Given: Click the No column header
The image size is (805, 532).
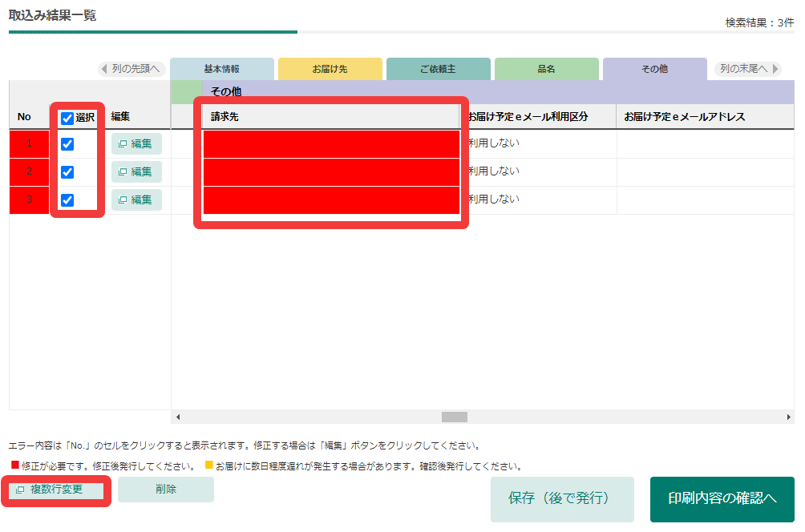Looking at the screenshot, I should [x=24, y=116].
